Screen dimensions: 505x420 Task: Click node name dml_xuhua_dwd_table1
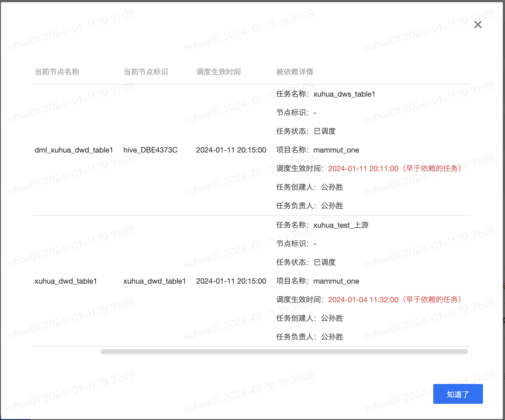tap(74, 150)
